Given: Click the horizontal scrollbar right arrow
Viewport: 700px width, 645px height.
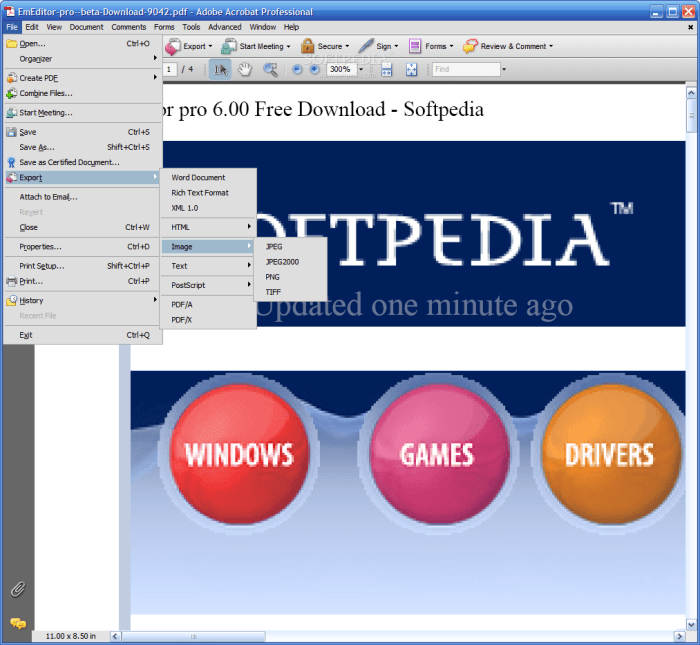Looking at the screenshot, I should pos(679,636).
